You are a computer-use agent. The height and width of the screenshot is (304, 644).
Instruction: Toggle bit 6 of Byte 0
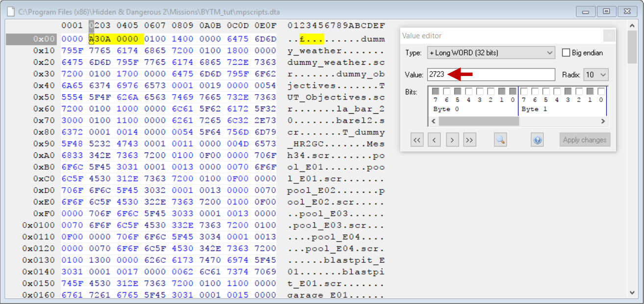click(446, 91)
